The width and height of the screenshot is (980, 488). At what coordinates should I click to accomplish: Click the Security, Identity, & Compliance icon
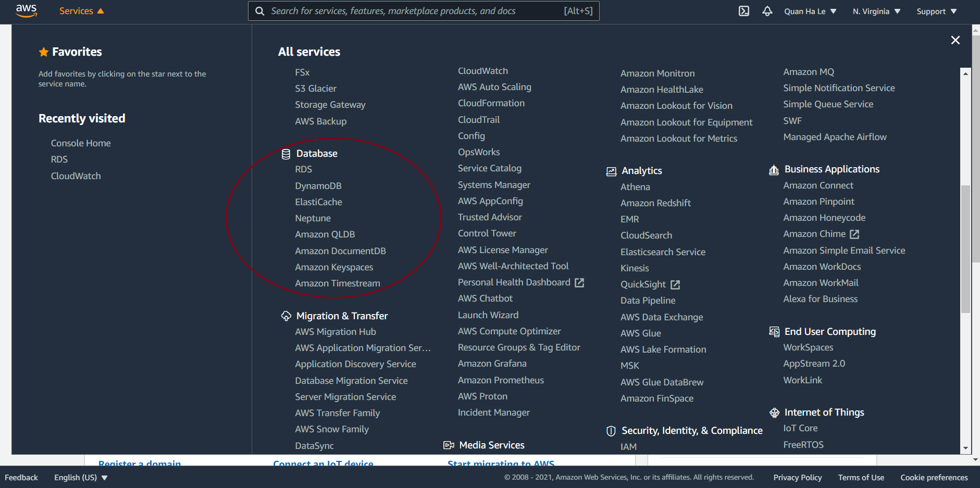pyautogui.click(x=611, y=431)
